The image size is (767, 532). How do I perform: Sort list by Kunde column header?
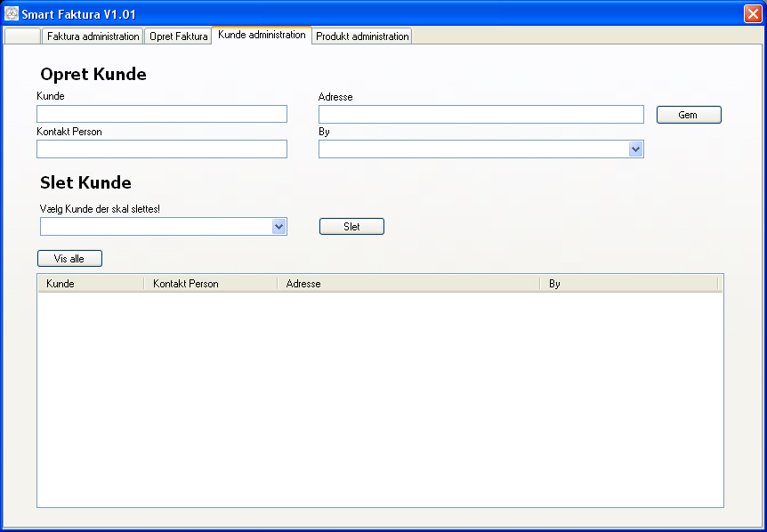point(91,284)
